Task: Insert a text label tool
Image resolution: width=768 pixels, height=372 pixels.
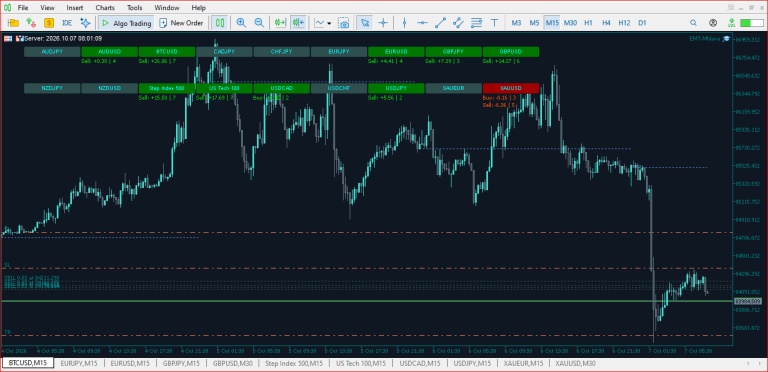Action: click(x=495, y=23)
